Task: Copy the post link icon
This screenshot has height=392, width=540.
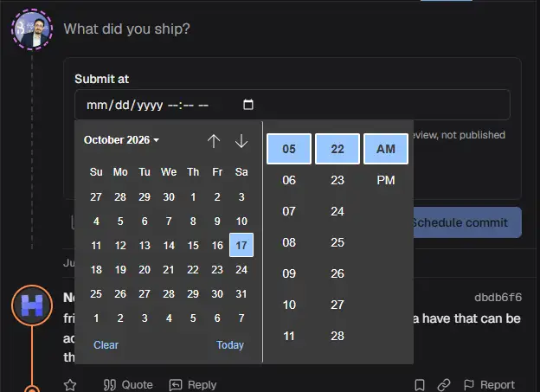Action: point(444,385)
